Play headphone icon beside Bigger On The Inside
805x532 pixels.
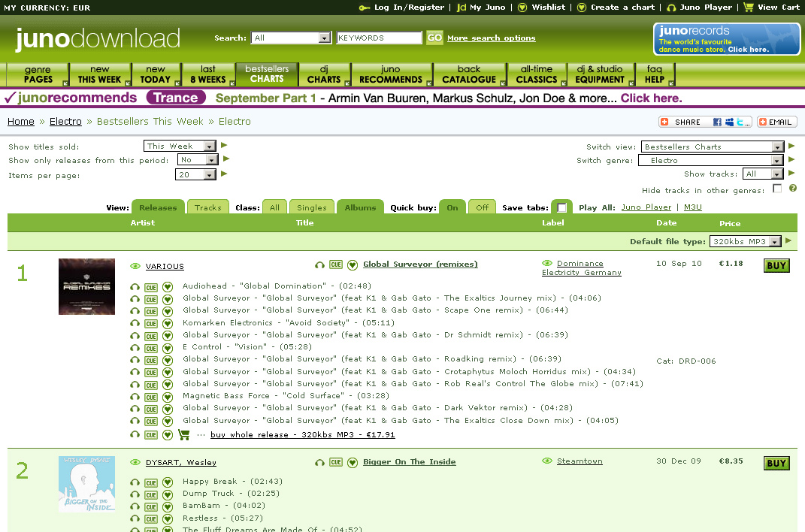(x=319, y=462)
